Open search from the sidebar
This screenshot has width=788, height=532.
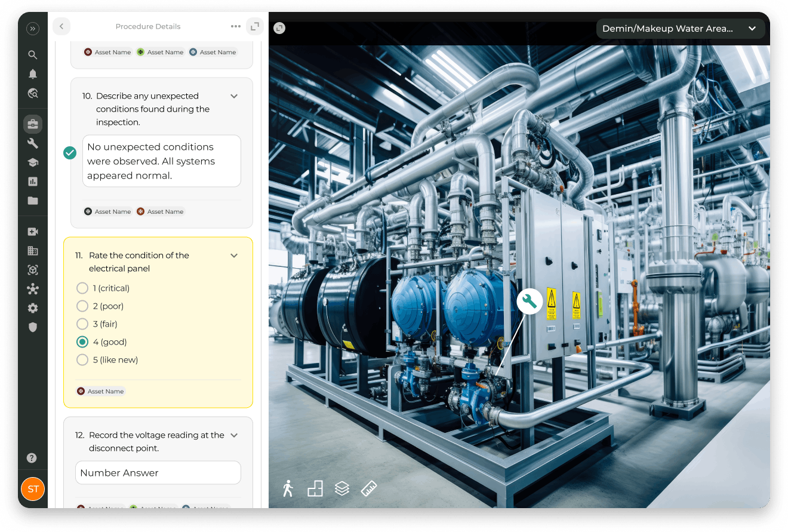tap(33, 55)
